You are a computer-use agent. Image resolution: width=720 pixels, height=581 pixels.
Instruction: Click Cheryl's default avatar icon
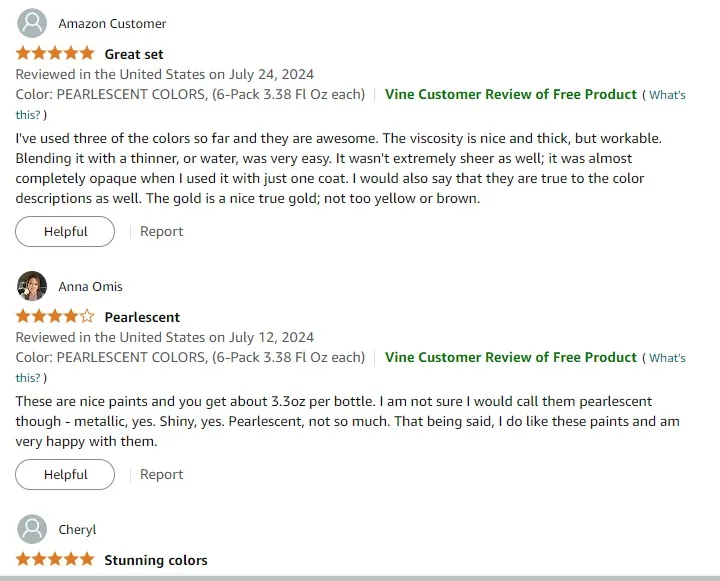point(32,529)
